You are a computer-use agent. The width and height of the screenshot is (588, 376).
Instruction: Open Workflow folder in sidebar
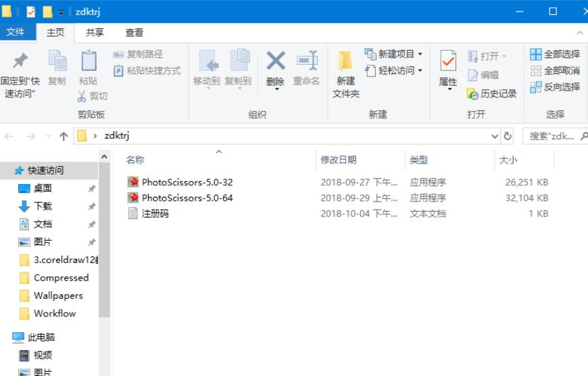tap(55, 313)
